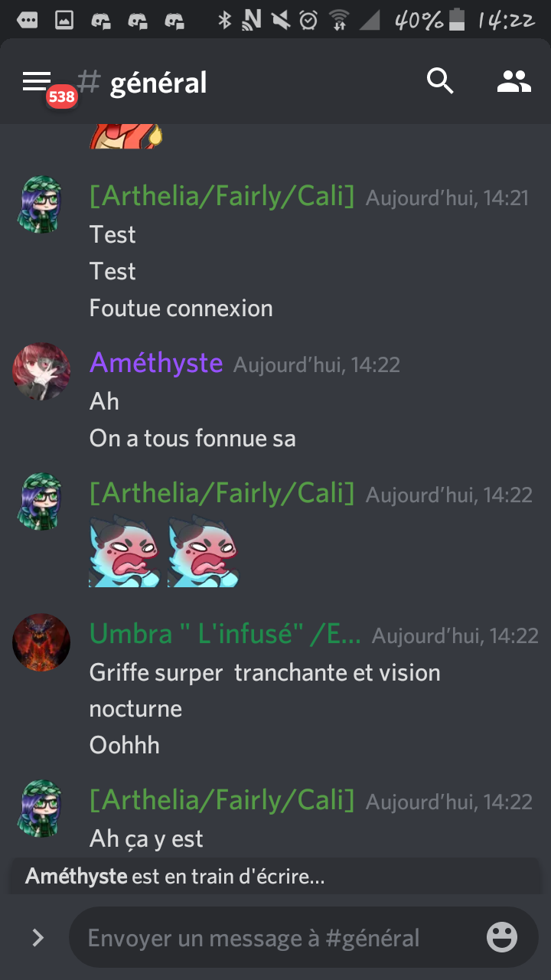Screen dimensions: 551x980
Task: Open Umbra's dark red avatar
Action: click(x=41, y=642)
